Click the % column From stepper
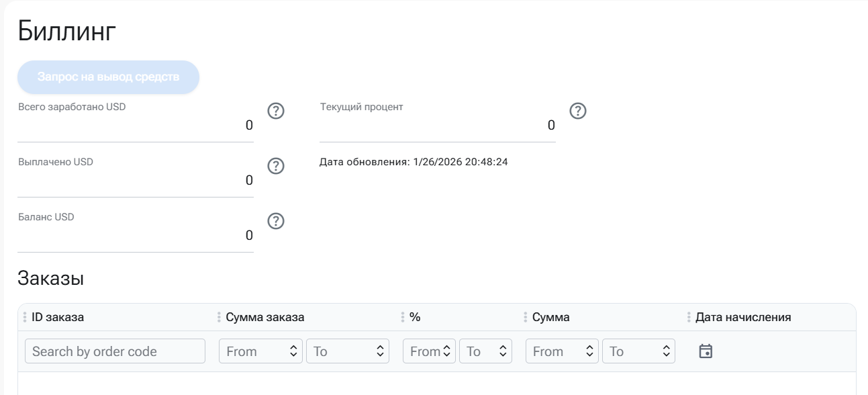This screenshot has width=868, height=395. [429, 351]
